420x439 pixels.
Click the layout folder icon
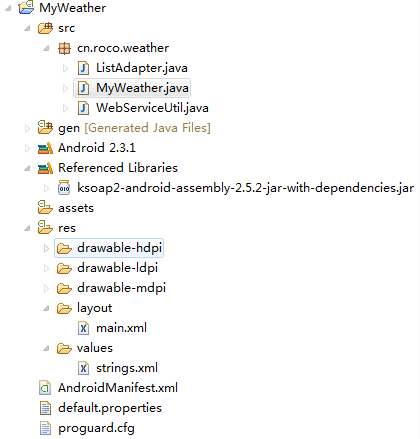point(64,308)
